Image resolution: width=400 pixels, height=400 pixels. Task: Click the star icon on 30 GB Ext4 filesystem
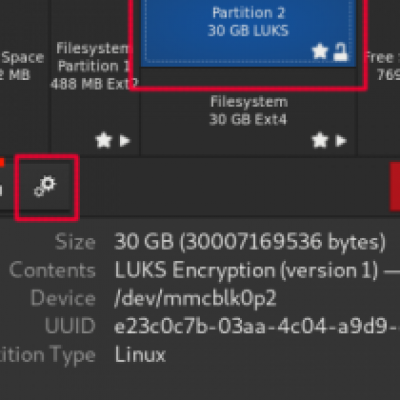click(x=320, y=140)
